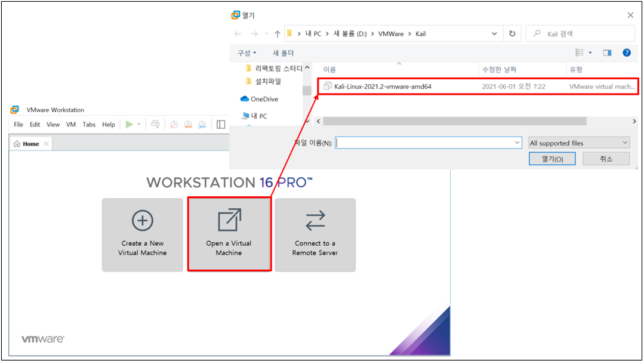Open All supported files type dropdown
This screenshot has width=644, height=361.
click(x=579, y=143)
